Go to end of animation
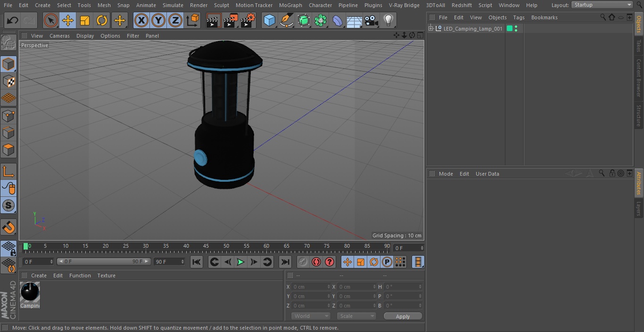Viewport: 644px width, 332px height. [285, 262]
